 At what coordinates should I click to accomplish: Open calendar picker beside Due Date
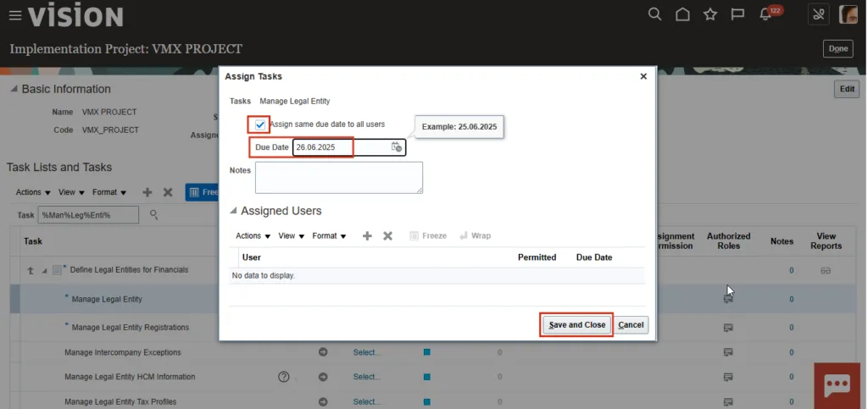pyautogui.click(x=397, y=147)
